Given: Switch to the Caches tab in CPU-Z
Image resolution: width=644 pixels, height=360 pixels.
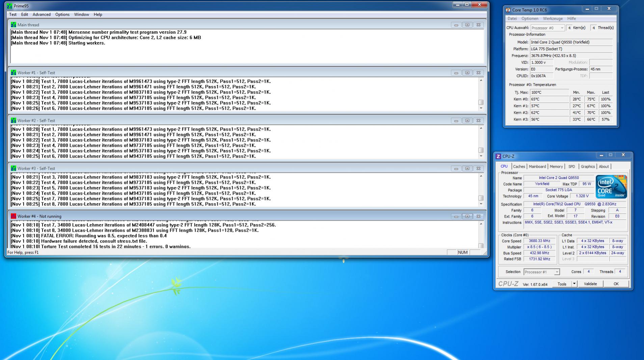Looking at the screenshot, I should [x=519, y=167].
